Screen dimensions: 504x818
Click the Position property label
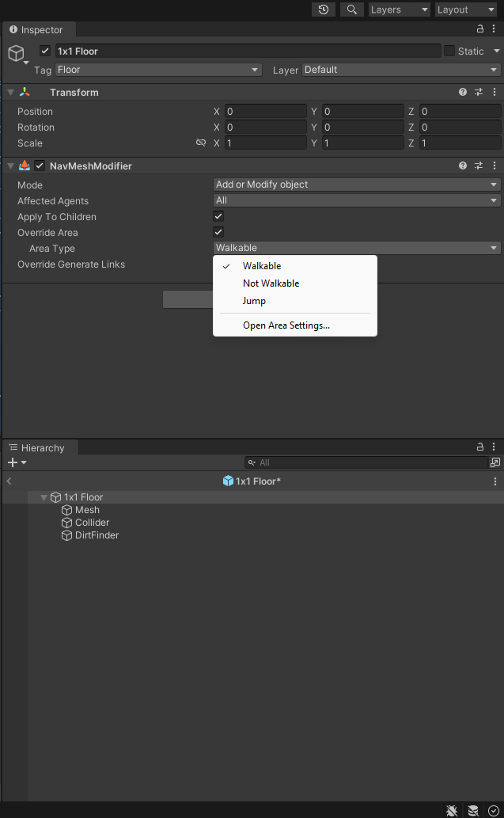point(35,112)
